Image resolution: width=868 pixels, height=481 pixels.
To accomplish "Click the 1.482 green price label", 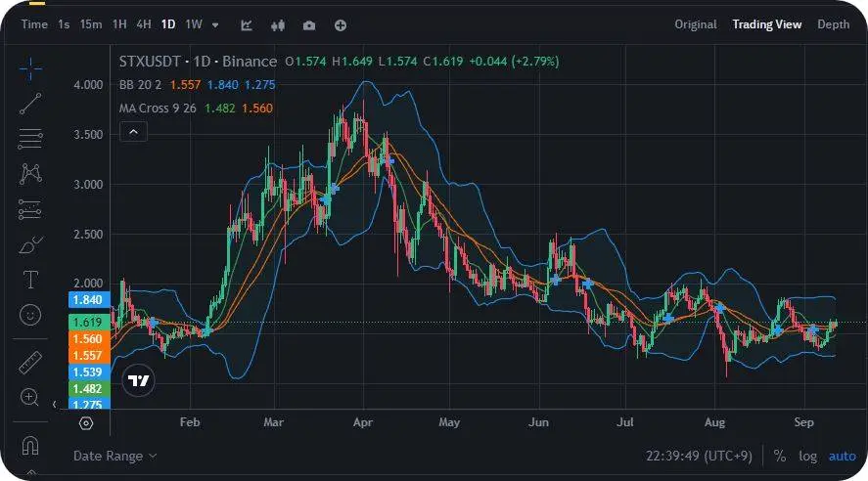I will (x=89, y=389).
